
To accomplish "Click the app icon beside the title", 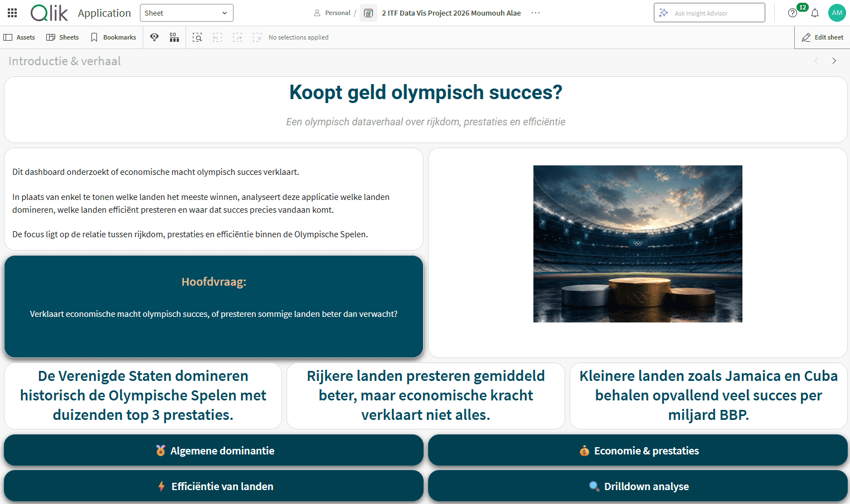I will [368, 13].
